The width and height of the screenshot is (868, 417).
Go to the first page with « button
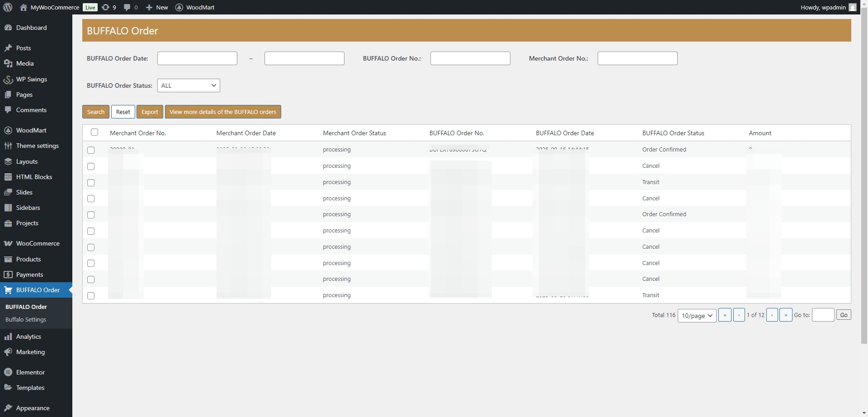(x=725, y=315)
